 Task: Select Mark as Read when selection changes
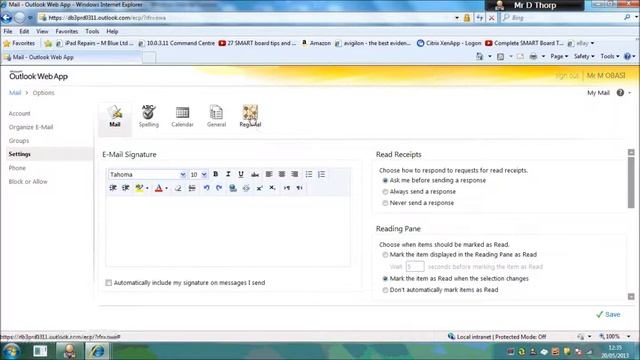click(385, 278)
